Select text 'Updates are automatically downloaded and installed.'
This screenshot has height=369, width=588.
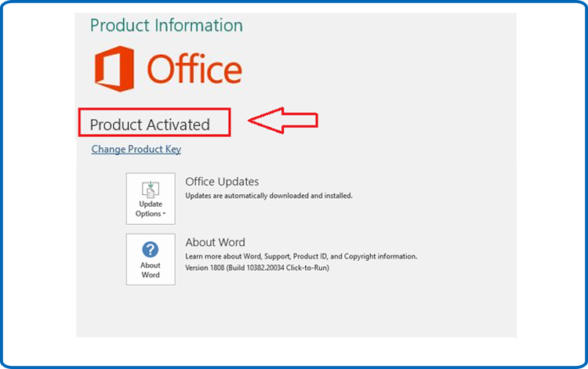pos(269,196)
